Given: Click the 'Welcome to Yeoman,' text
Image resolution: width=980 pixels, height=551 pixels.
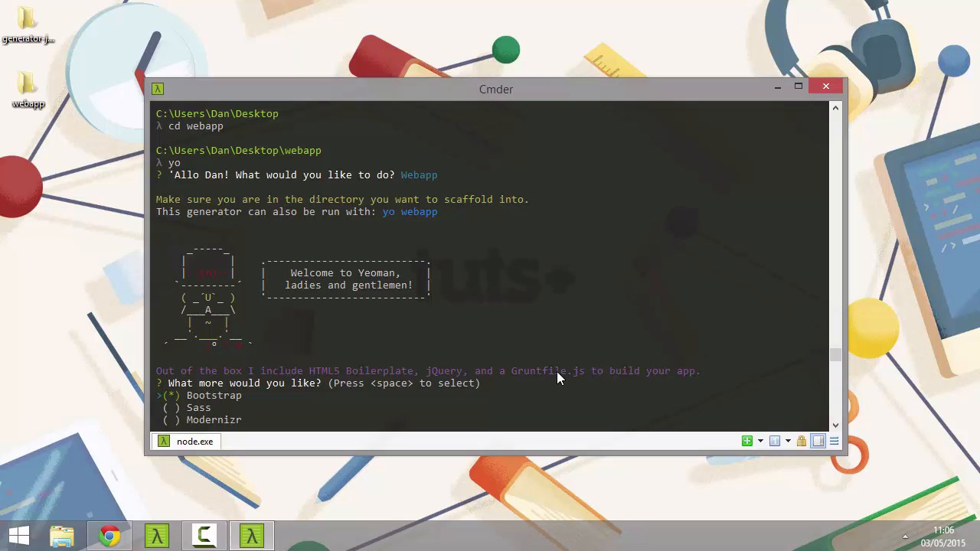Looking at the screenshot, I should point(345,273).
